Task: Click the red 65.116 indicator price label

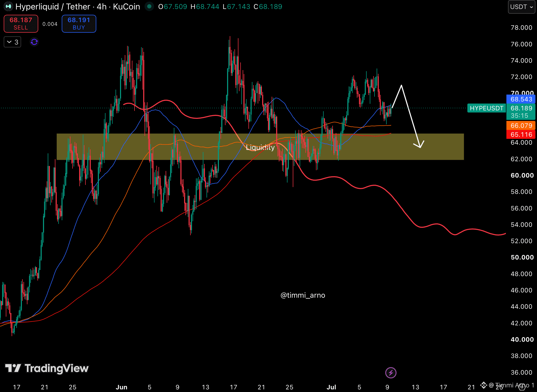Action: click(x=521, y=135)
